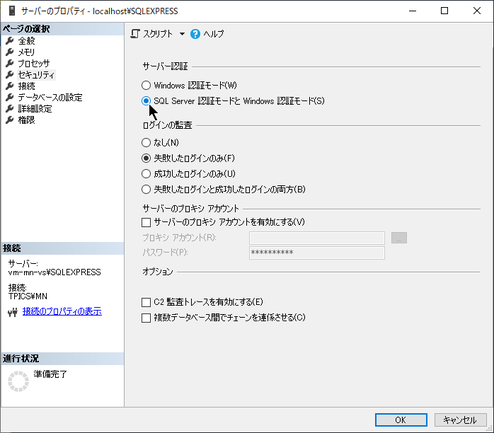Open the 権限 page
The width and height of the screenshot is (494, 433).
coord(26,120)
